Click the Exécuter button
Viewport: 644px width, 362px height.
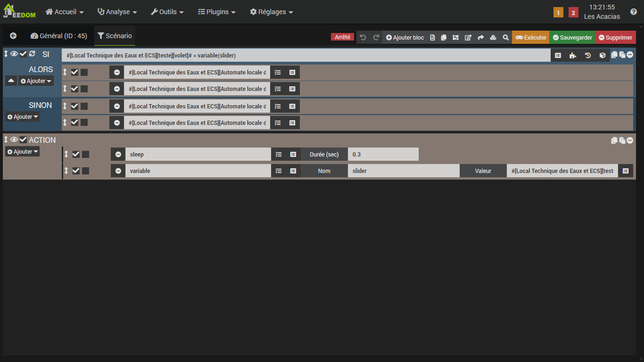tap(530, 37)
